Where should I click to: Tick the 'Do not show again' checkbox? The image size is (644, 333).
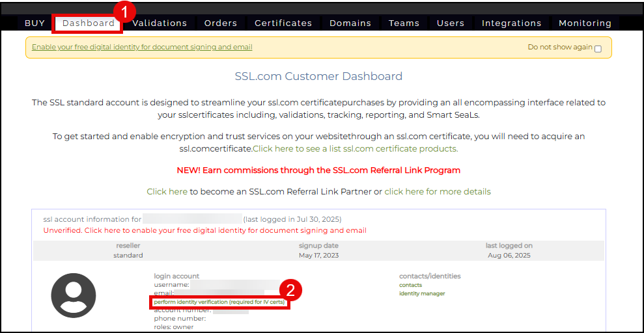click(x=598, y=49)
